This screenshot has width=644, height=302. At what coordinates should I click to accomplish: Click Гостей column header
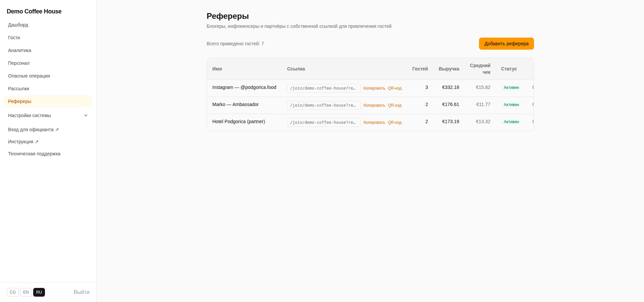click(420, 69)
